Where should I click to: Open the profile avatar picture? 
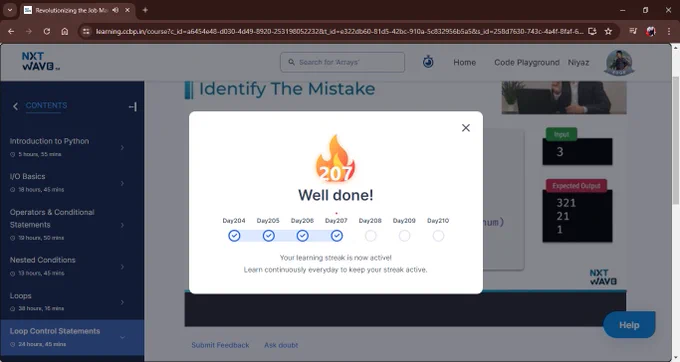619,63
